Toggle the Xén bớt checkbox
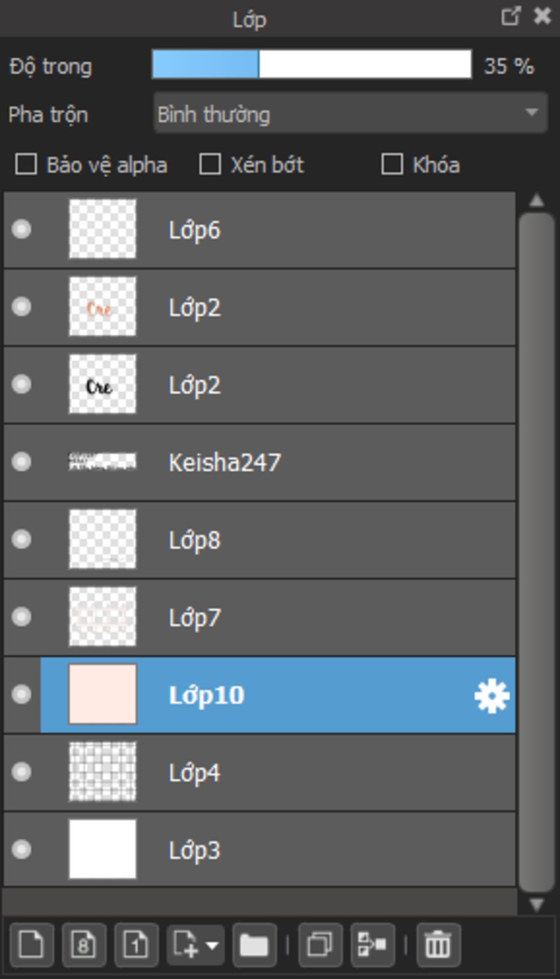The height and width of the screenshot is (979, 560). click(210, 165)
